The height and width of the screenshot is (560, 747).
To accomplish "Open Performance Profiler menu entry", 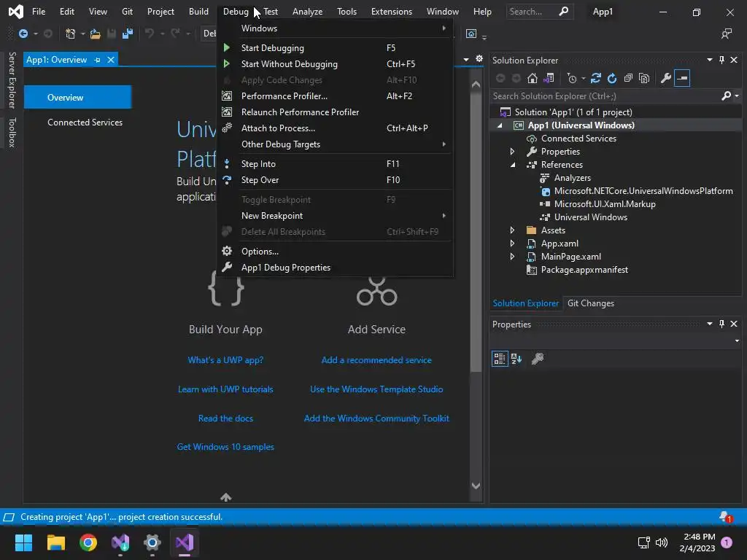I will [x=334, y=96].
